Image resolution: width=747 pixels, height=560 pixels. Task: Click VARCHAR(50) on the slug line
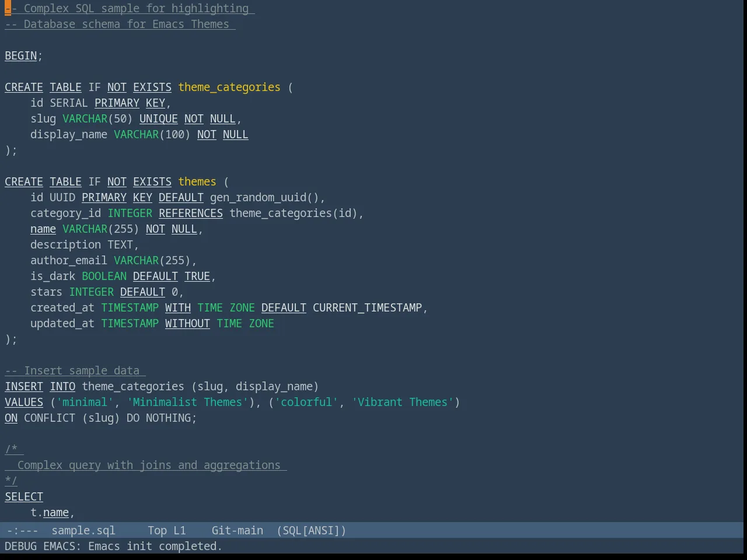pyautogui.click(x=97, y=119)
